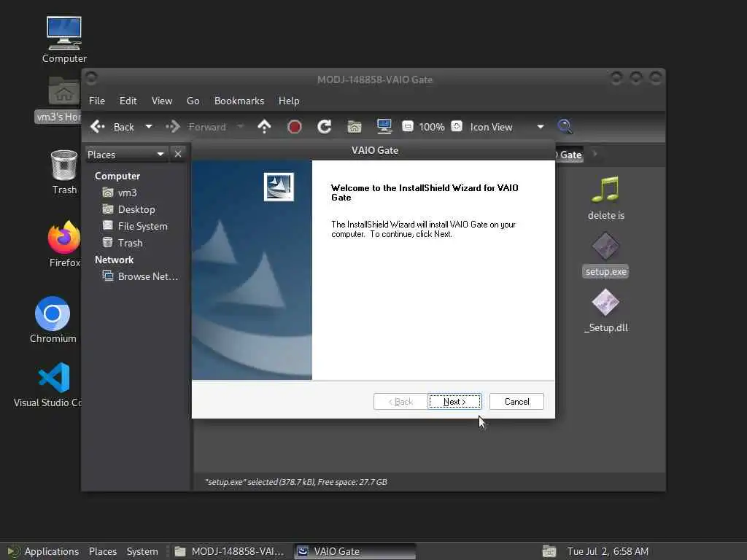The width and height of the screenshot is (747, 560).
Task: Open the Places sidebar selector dropdown
Action: (x=125, y=155)
